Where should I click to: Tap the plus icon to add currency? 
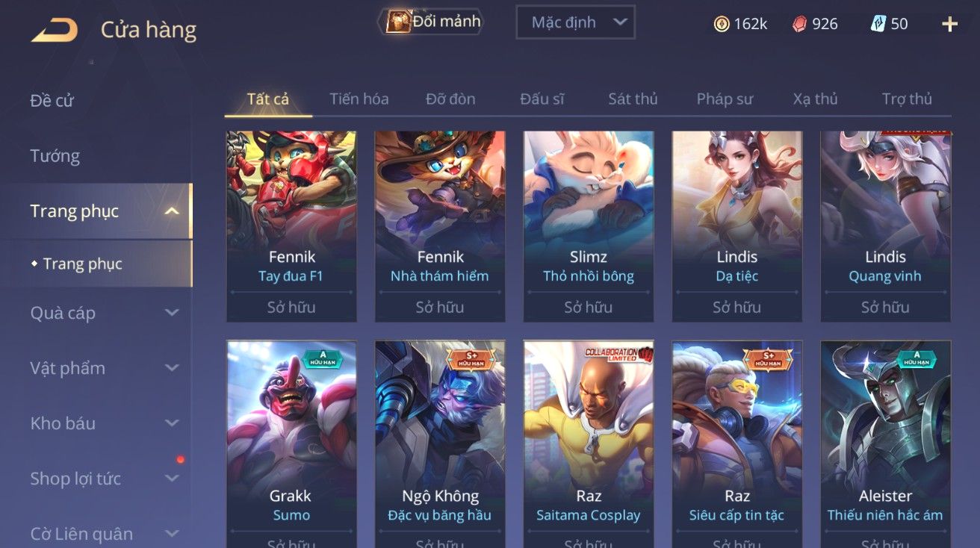(949, 24)
